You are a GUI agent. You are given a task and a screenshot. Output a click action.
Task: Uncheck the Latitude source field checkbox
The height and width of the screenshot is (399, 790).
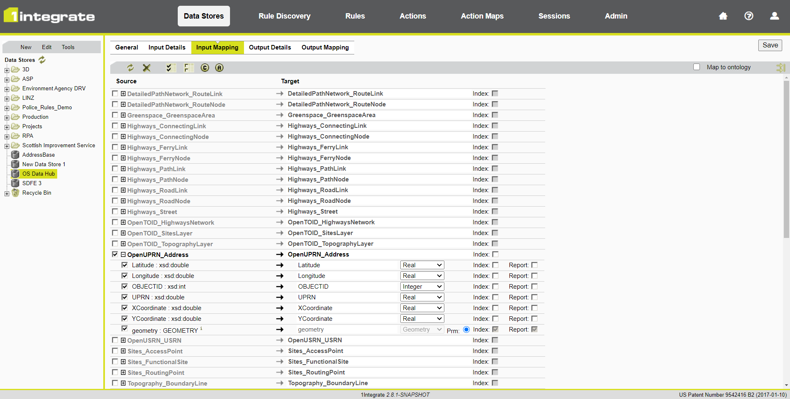[x=125, y=265]
